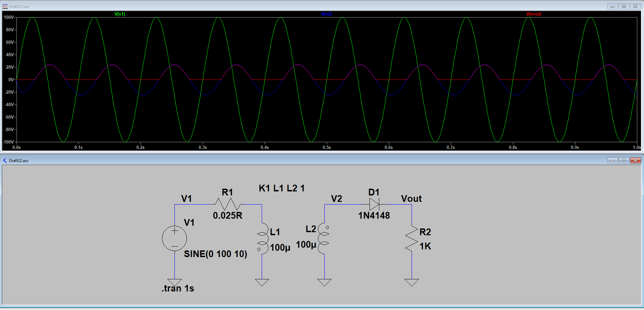644x310 pixels.
Task: Click the V1 voltage source symbol
Action: 174,238
